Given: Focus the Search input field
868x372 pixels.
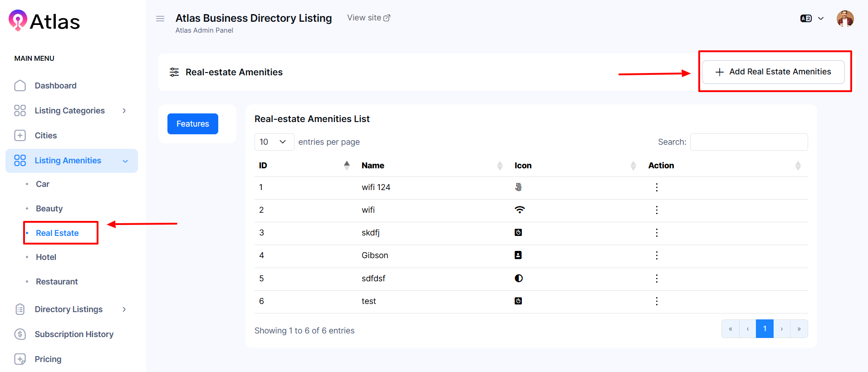Looking at the screenshot, I should pyautogui.click(x=748, y=142).
